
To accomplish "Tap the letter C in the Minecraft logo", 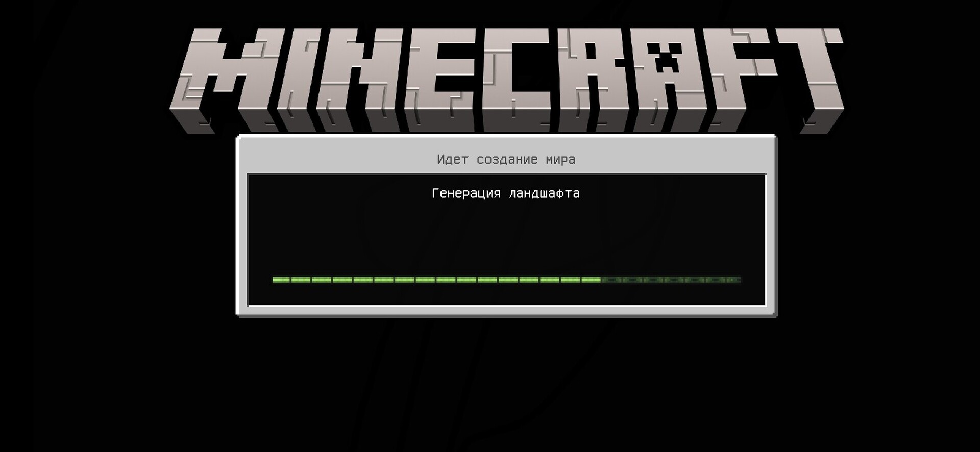I will pyautogui.click(x=516, y=77).
